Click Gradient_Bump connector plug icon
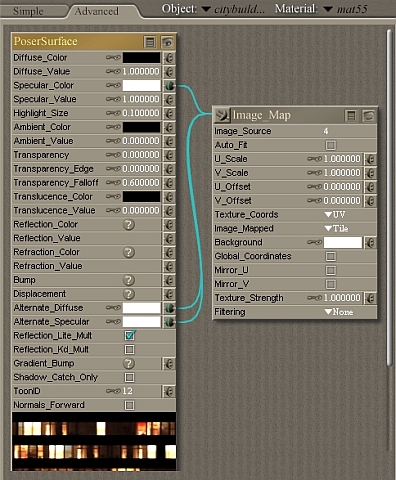Image resolution: width=396 pixels, height=480 pixels. [169, 364]
